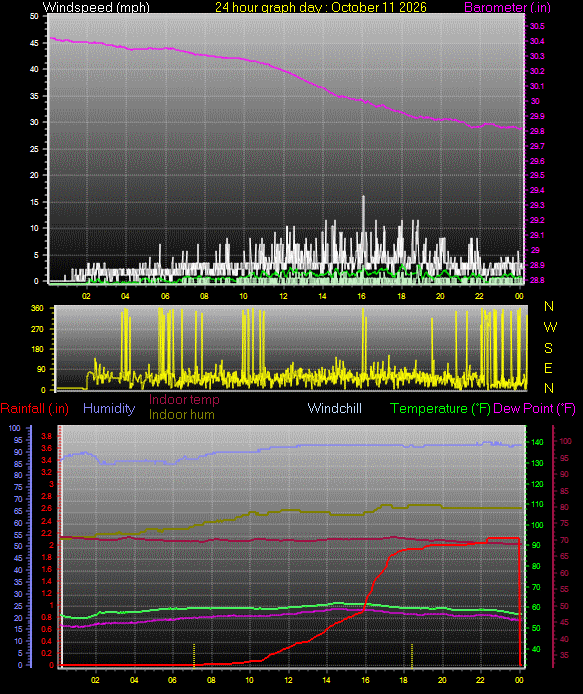This screenshot has width=583, height=694.
Task: Click the Windspeed (mph) axis title
Action: pyautogui.click(x=96, y=8)
